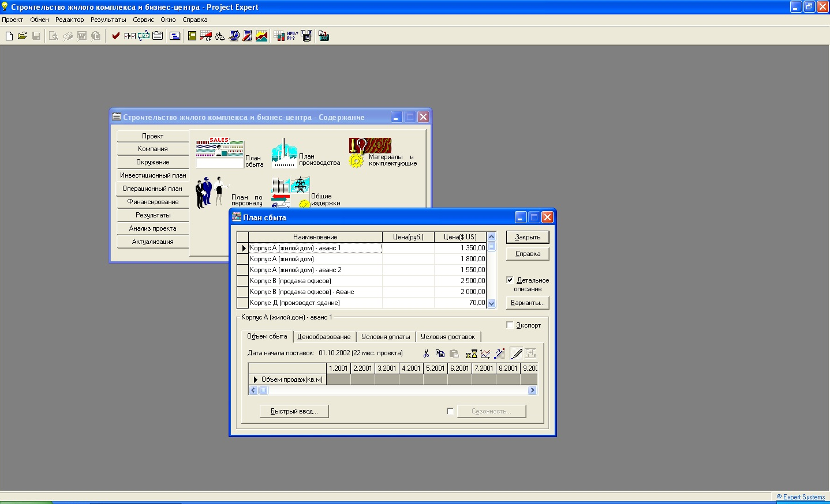The width and height of the screenshot is (830, 504).
Task: Click the Open project folder icon
Action: pos(22,36)
